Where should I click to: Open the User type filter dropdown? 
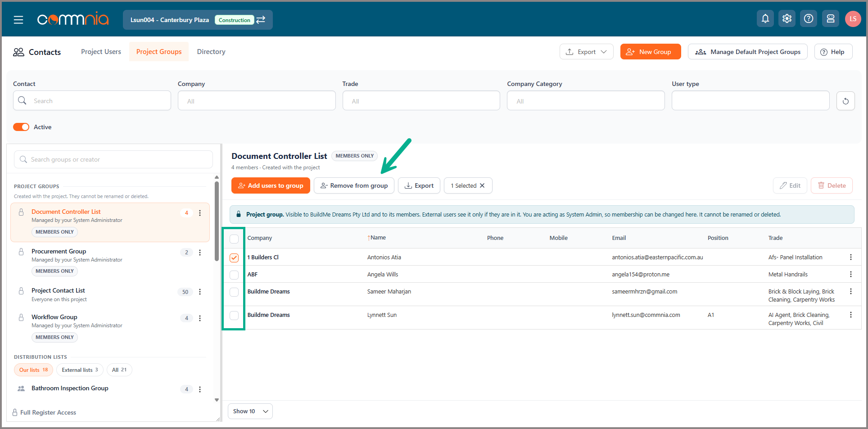point(750,101)
